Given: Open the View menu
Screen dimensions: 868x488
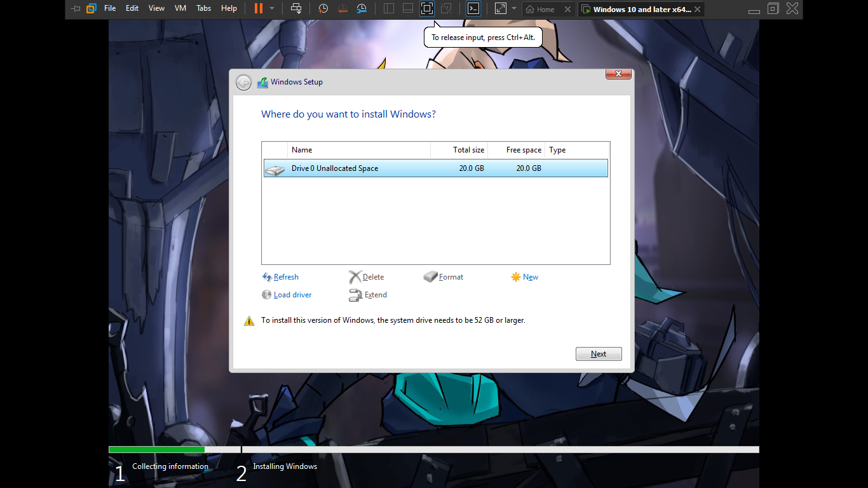Looking at the screenshot, I should [x=156, y=9].
